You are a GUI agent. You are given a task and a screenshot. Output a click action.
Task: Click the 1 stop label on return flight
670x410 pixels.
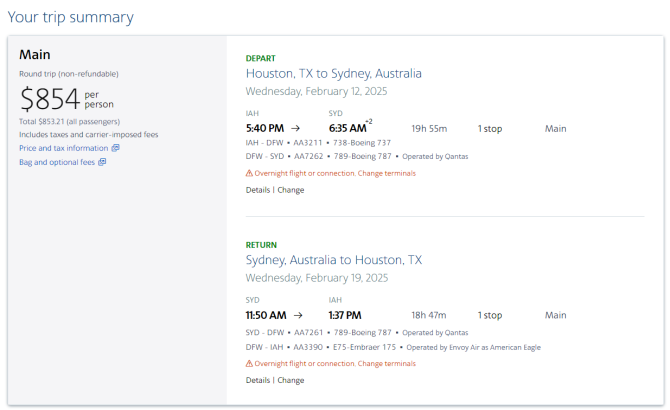tap(490, 315)
